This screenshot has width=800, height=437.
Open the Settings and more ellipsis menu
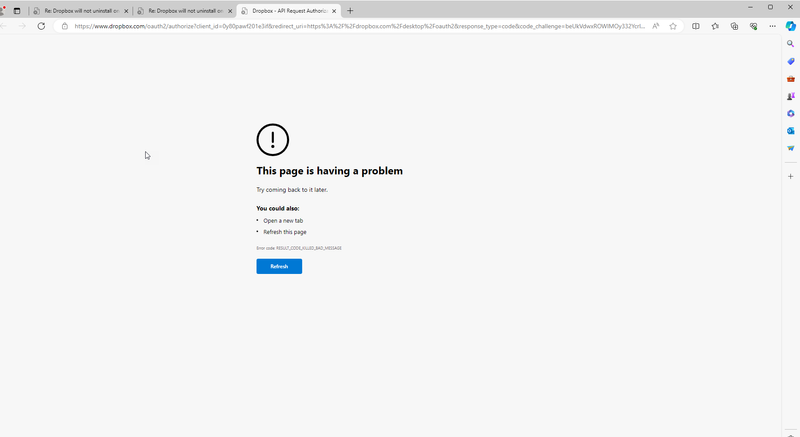[x=772, y=26]
